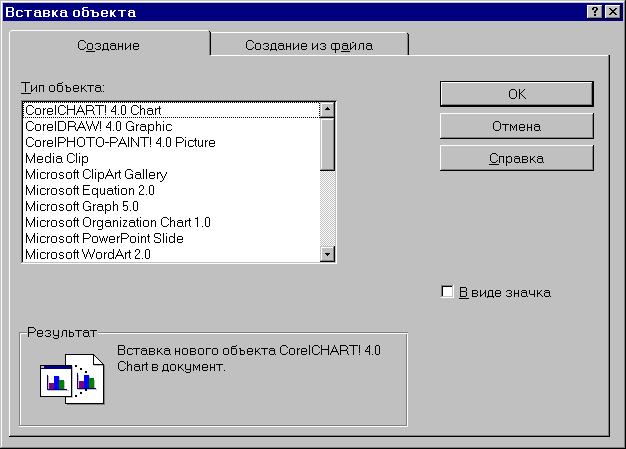Select Microsoft Equation 2.0 item
Viewport: 626px width, 449px height.
(x=90, y=190)
